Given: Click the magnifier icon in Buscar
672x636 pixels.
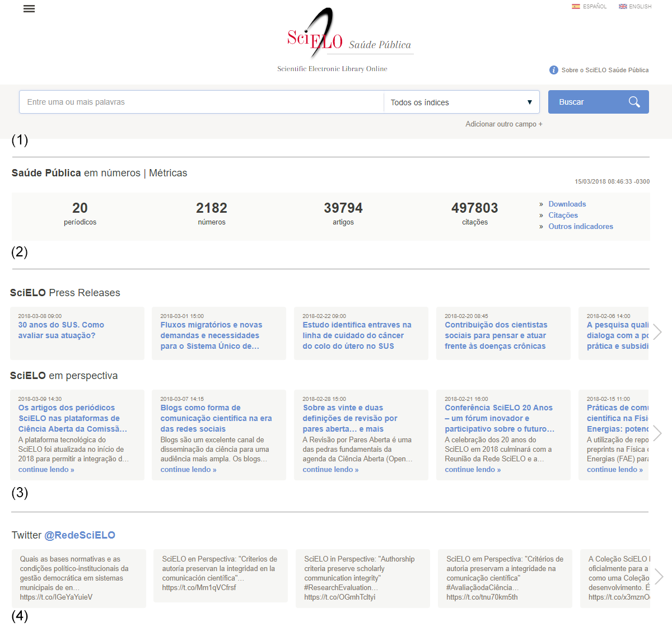Looking at the screenshot, I should 634,102.
